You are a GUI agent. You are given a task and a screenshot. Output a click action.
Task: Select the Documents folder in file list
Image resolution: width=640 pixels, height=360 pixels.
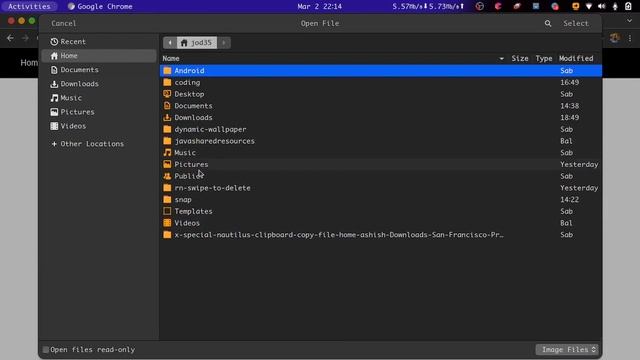tap(381, 106)
